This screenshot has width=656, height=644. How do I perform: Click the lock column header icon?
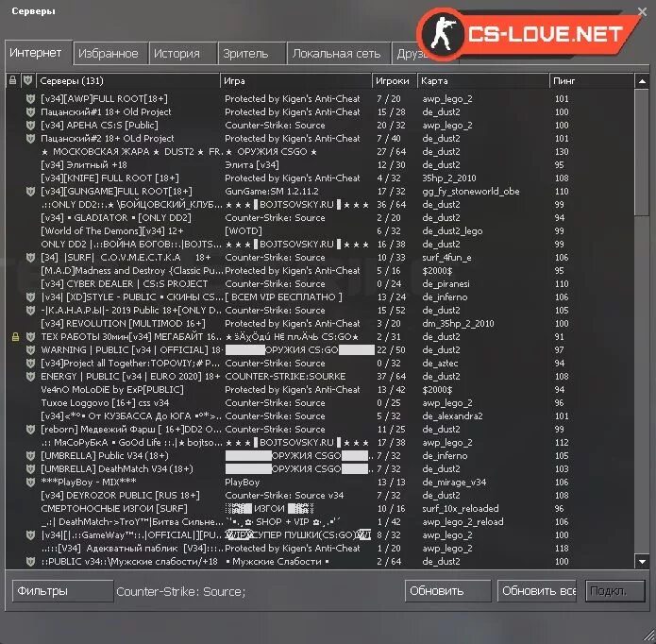click(13, 80)
